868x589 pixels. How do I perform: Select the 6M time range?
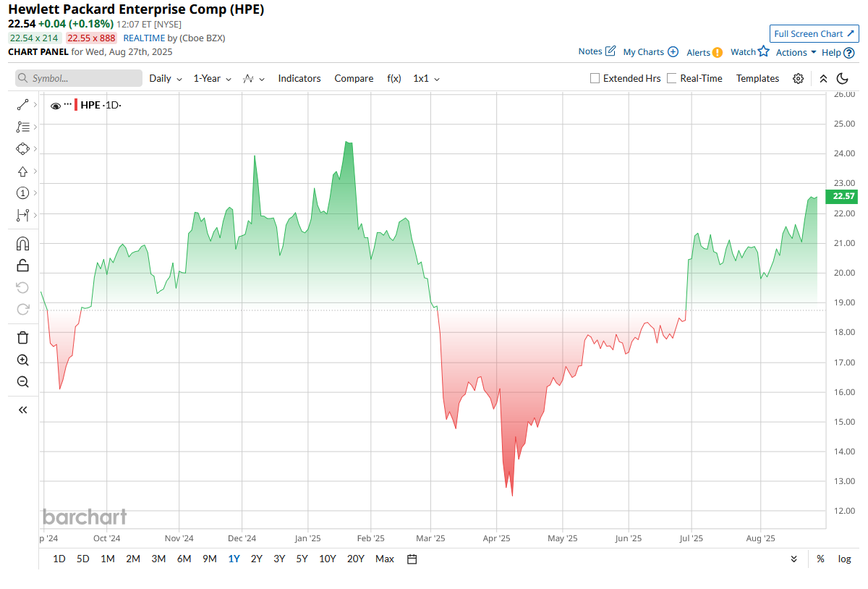(x=184, y=559)
